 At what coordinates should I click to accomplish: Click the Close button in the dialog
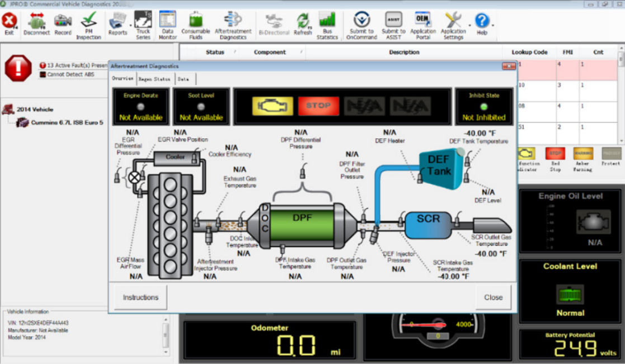[493, 297]
